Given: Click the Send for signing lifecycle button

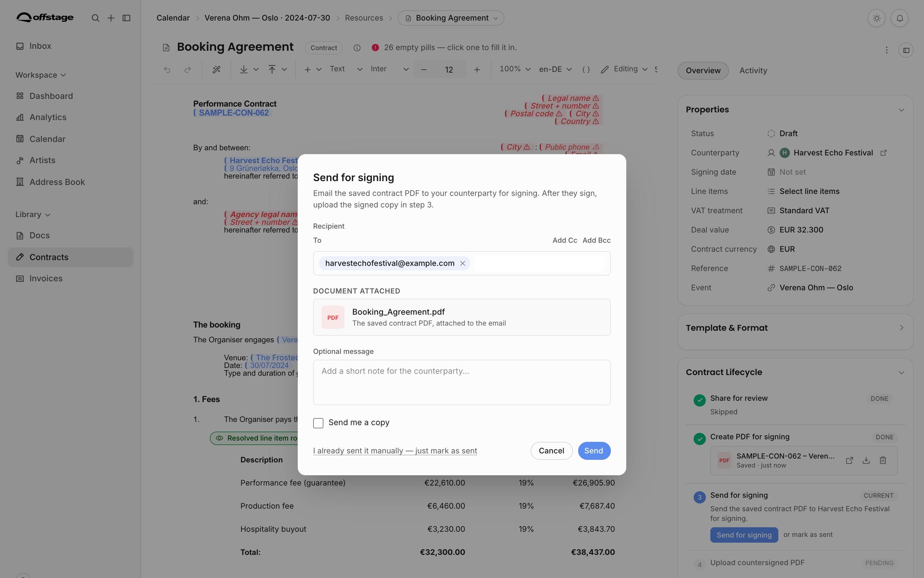Looking at the screenshot, I should pyautogui.click(x=744, y=535).
